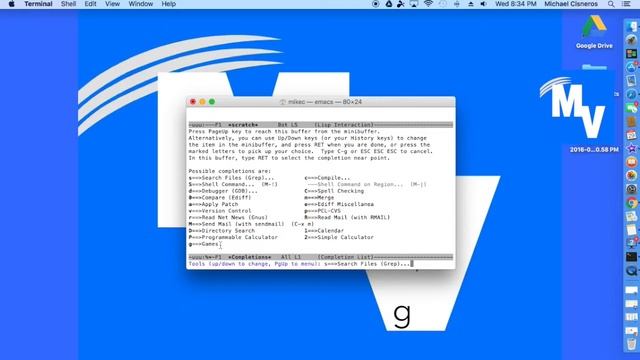The height and width of the screenshot is (360, 640).
Task: Select completion Compile...
Action: 327,178
